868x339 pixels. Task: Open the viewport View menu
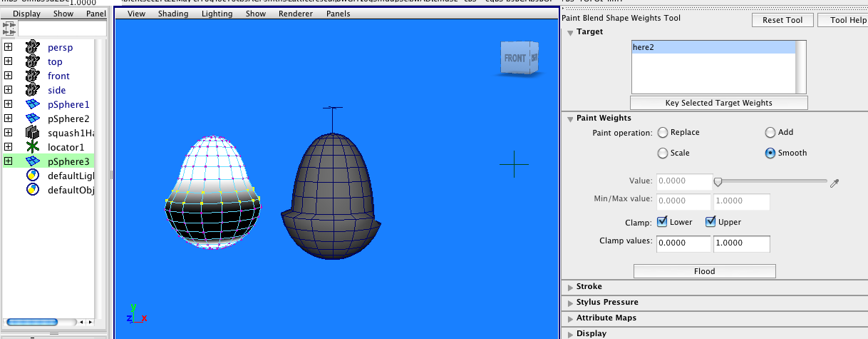coord(136,14)
